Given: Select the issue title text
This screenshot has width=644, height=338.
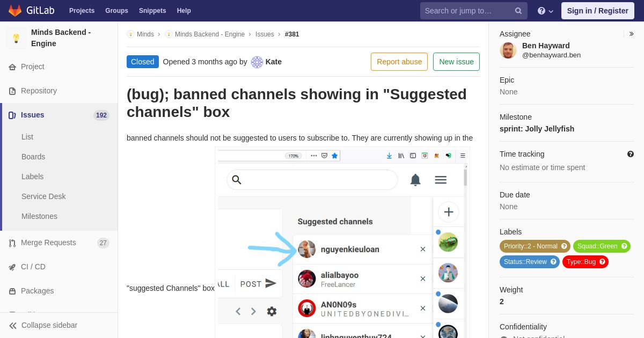Looking at the screenshot, I should click(x=297, y=103).
